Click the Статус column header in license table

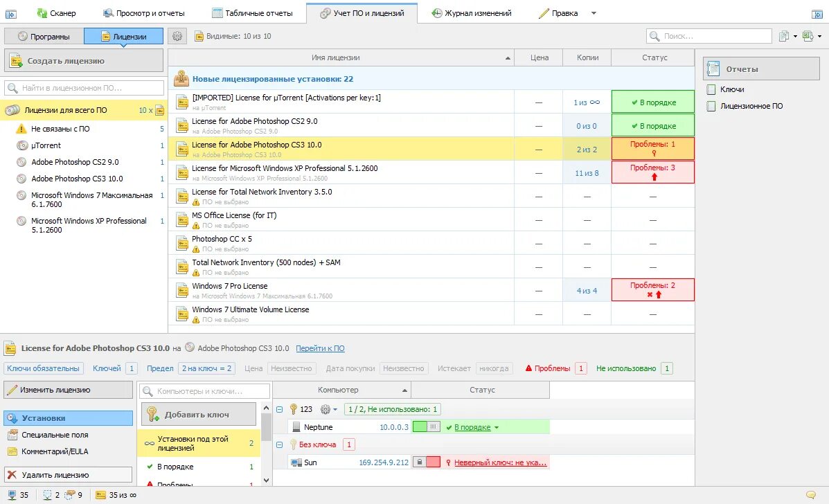(x=654, y=57)
